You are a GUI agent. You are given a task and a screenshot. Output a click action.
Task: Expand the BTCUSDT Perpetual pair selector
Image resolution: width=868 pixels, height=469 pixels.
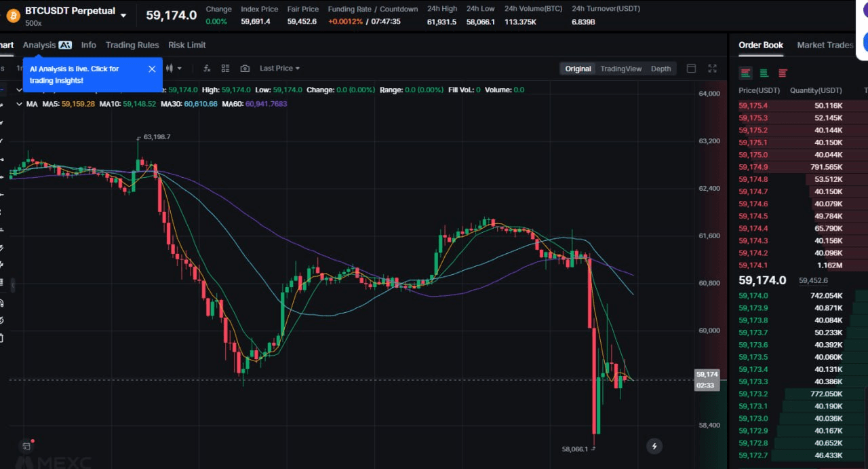(123, 15)
